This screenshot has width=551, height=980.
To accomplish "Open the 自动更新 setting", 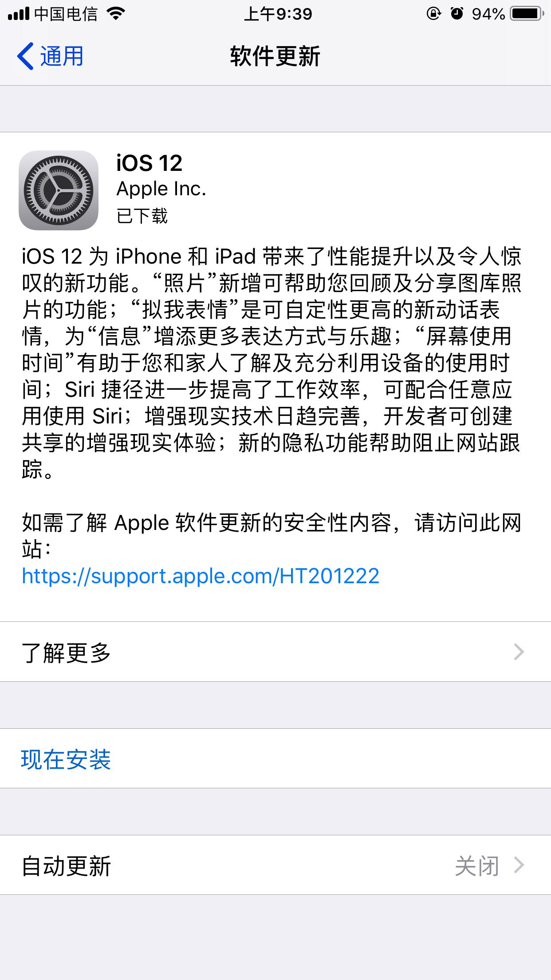I will click(275, 865).
